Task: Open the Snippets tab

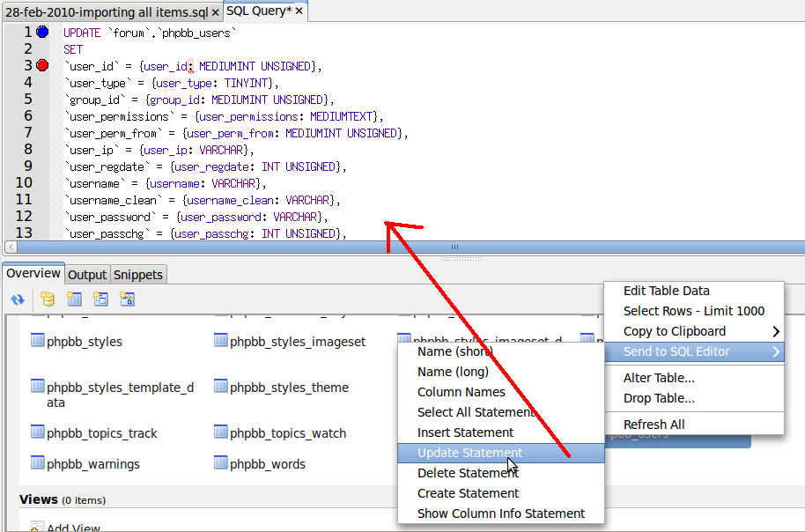Action: pyautogui.click(x=138, y=275)
